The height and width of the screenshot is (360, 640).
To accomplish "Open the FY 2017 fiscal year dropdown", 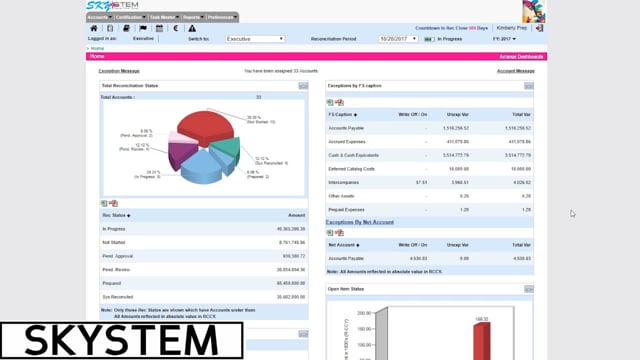I will point(504,39).
